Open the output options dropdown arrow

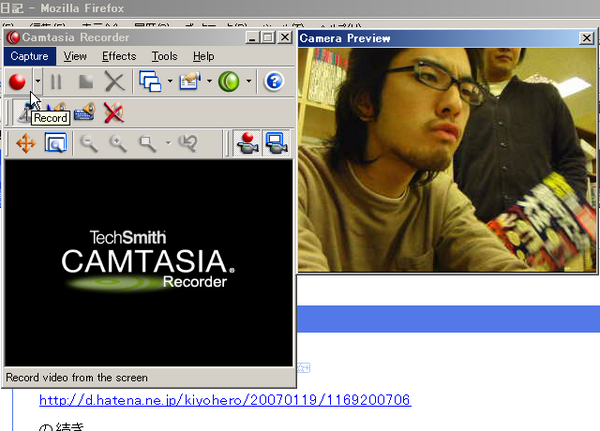[x=209, y=81]
